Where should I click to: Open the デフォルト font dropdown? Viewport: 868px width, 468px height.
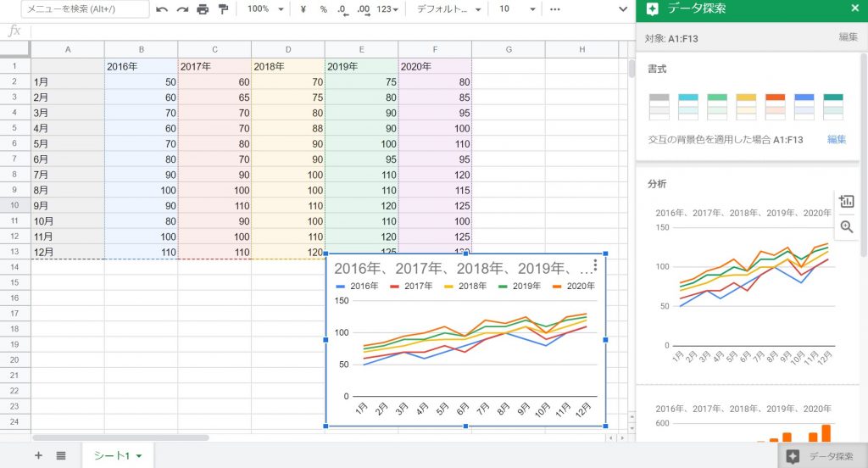pos(448,9)
